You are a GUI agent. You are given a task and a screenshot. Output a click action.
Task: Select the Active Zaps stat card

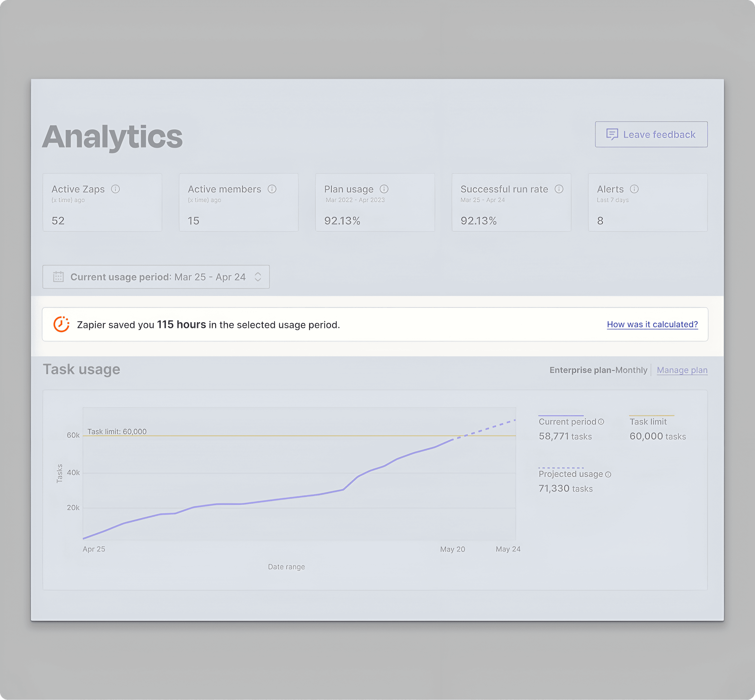coord(102,203)
